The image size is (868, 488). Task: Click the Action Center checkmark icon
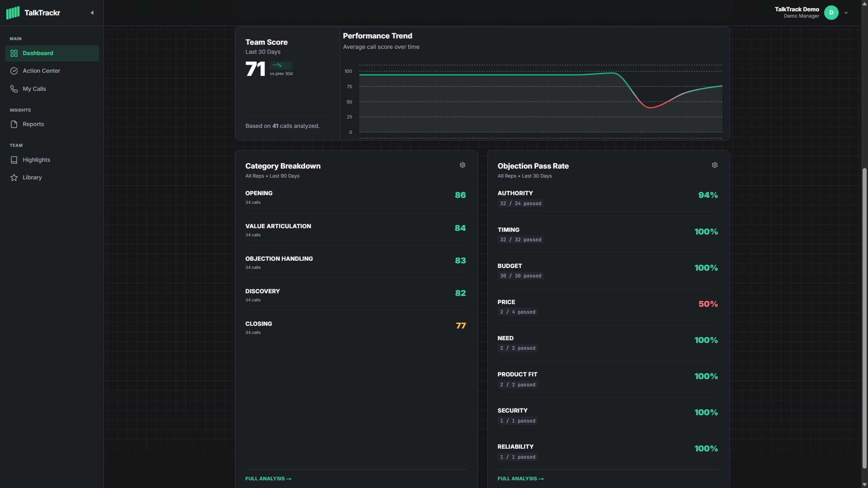(14, 71)
